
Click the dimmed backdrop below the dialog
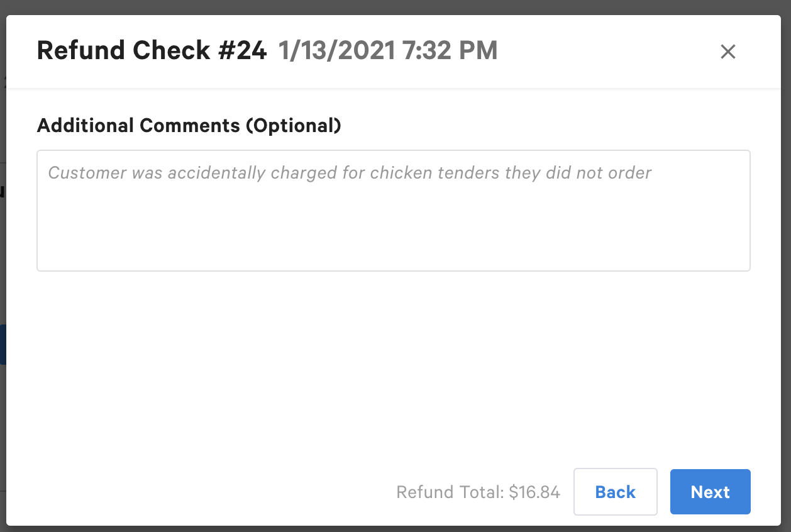click(396, 529)
